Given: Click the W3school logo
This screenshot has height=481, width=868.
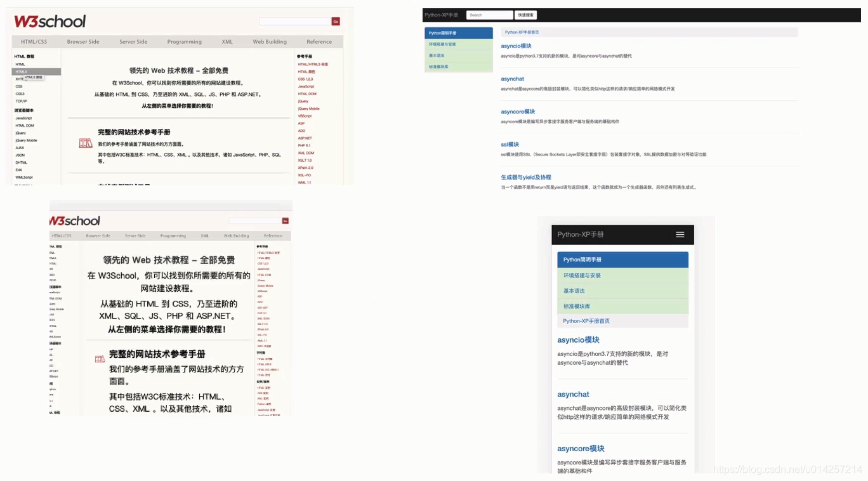Looking at the screenshot, I should tap(49, 21).
